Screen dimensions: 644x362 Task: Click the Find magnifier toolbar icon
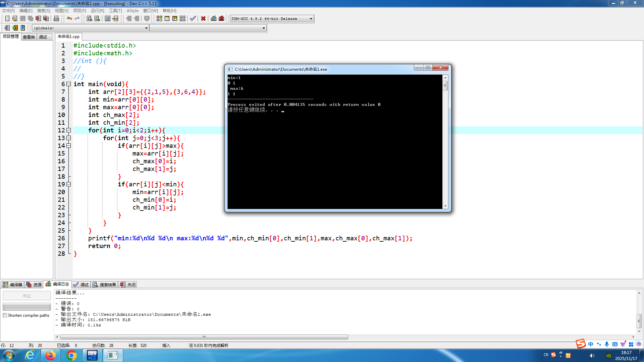point(90,18)
